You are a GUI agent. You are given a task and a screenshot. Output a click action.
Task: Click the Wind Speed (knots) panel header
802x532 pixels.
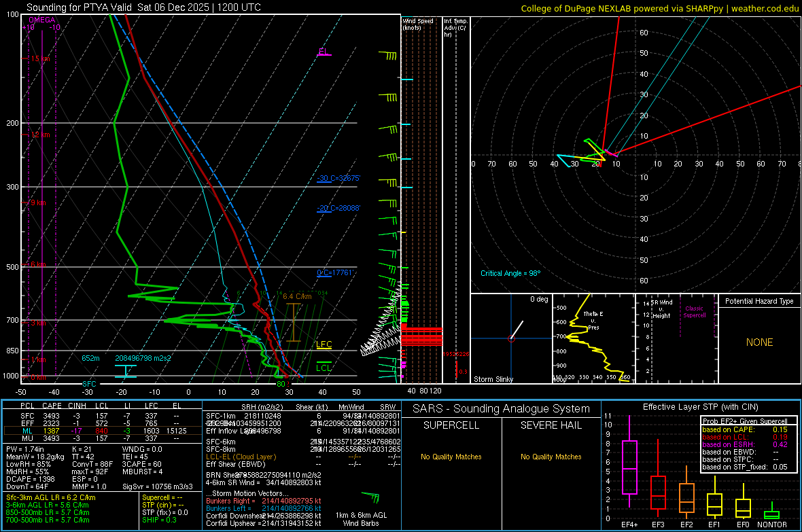click(x=418, y=24)
